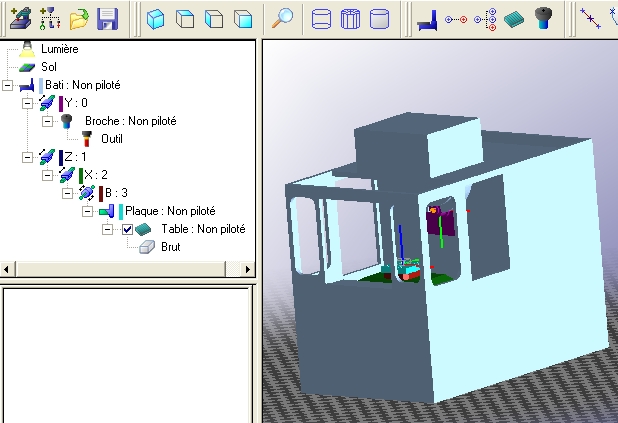The height and width of the screenshot is (423, 618).
Task: Select 'Bati : Non piloté' tree row
Action: 83,85
